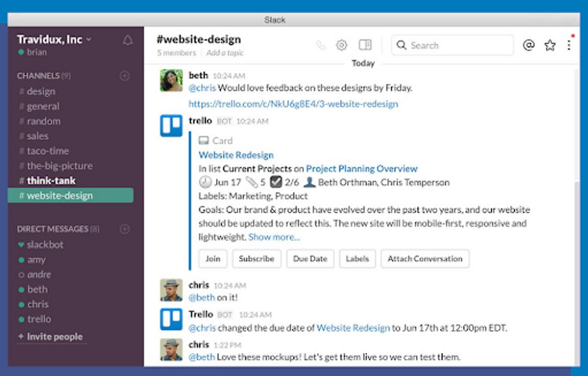Click #website-design channel title header
Screen dimensions: 588x376
tap(199, 40)
